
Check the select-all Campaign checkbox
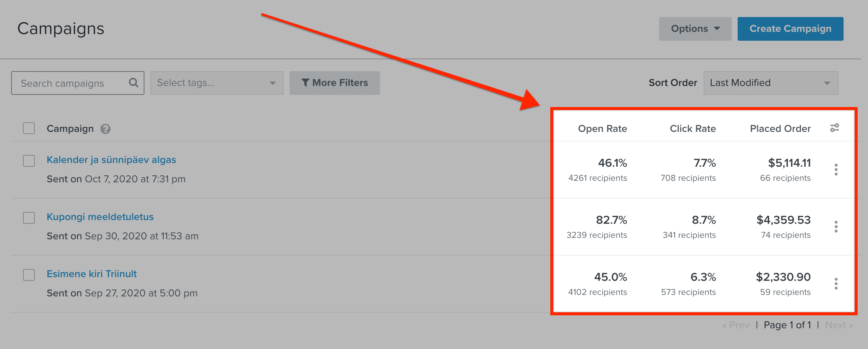[x=29, y=128]
